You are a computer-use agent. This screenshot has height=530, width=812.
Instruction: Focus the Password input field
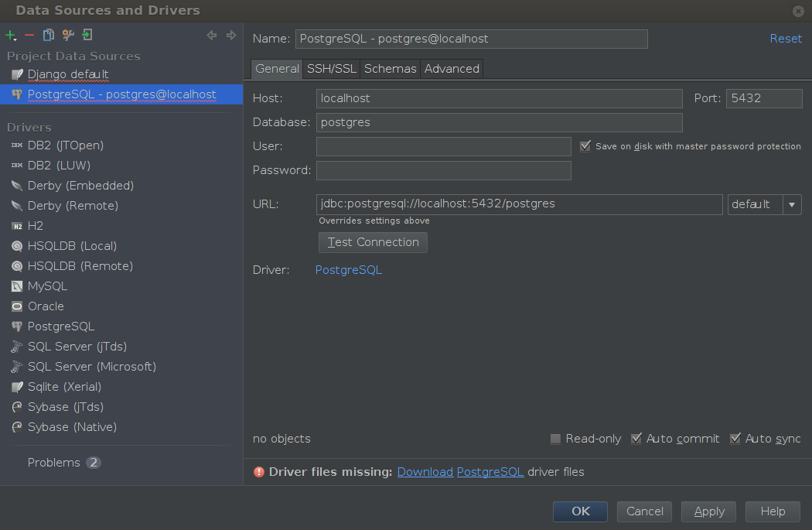coord(444,170)
